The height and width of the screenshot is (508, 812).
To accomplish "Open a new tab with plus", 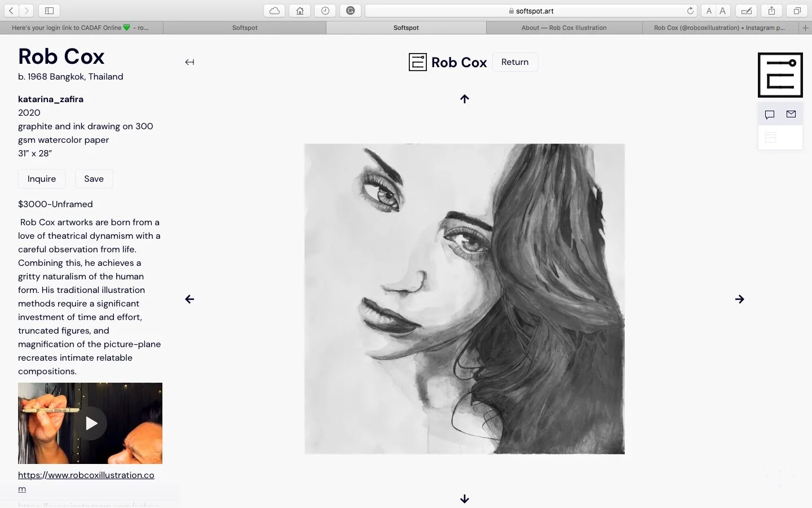I will click(805, 27).
